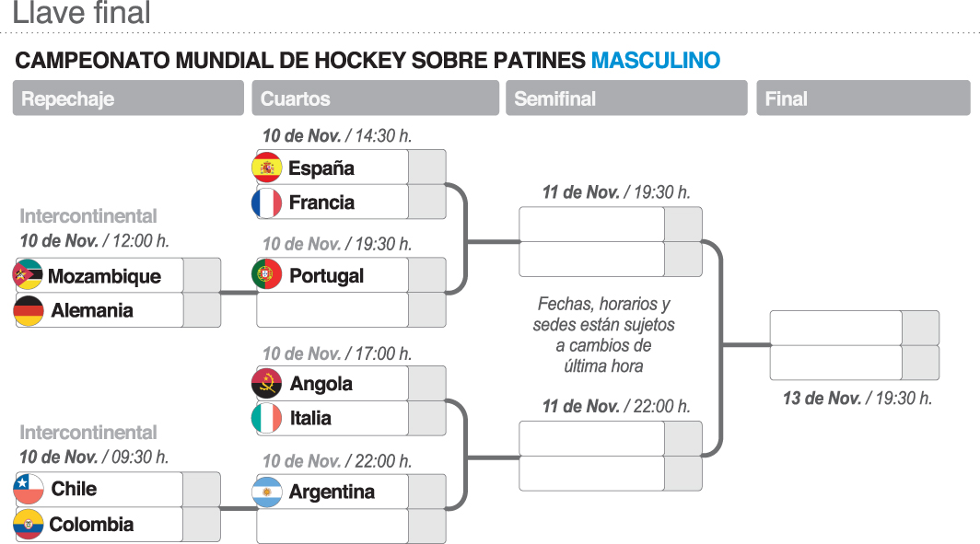Select the Final column header

point(863,98)
